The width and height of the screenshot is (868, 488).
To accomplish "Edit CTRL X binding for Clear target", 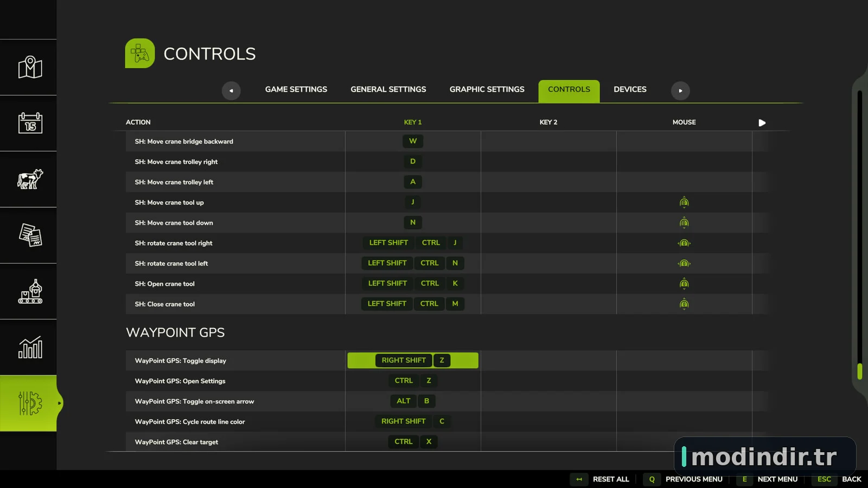I will coord(413,442).
